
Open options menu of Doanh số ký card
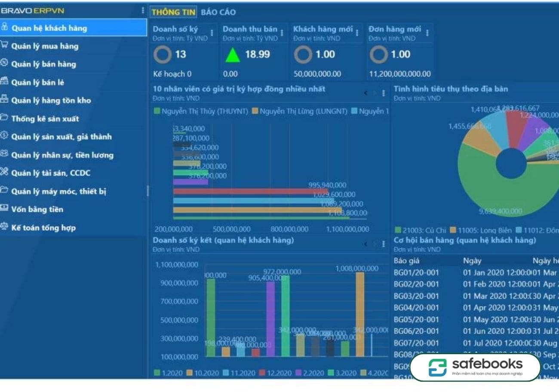211,33
